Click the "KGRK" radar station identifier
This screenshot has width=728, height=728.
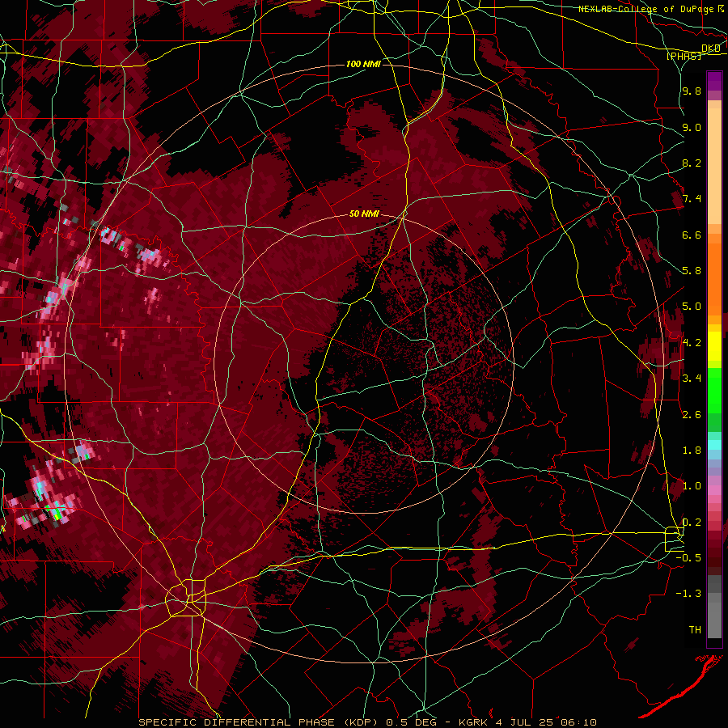pyautogui.click(x=473, y=722)
